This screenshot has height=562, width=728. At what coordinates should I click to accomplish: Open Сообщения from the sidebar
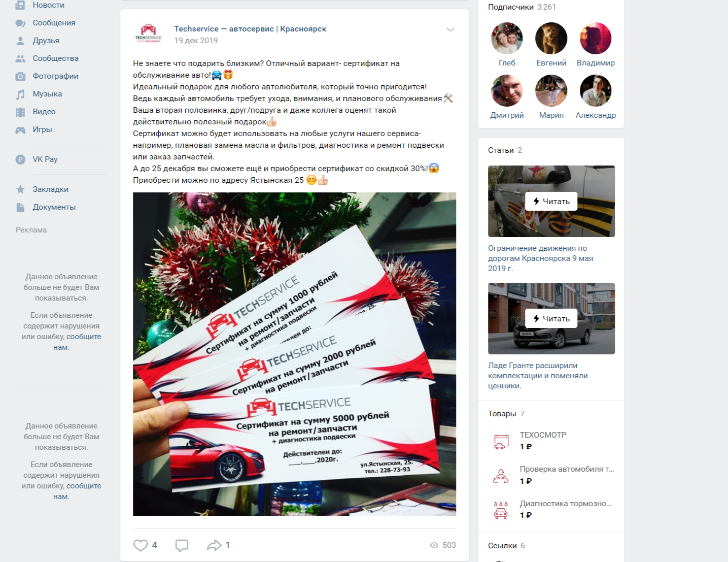tap(54, 23)
